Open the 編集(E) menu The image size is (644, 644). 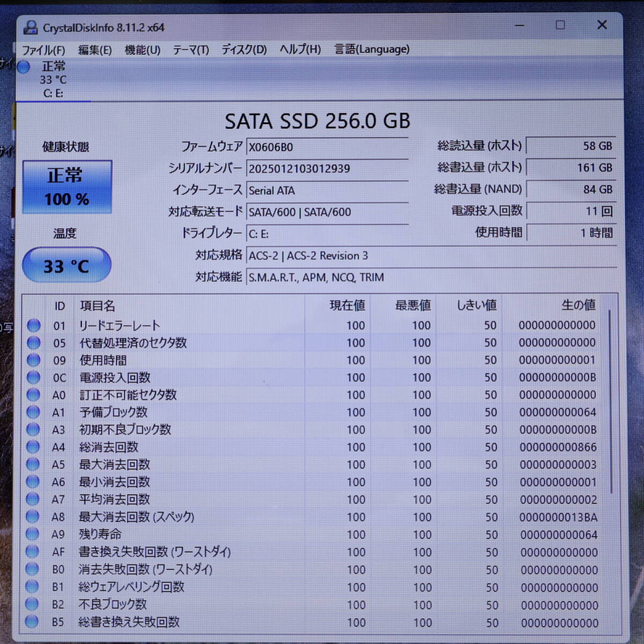pyautogui.click(x=95, y=50)
